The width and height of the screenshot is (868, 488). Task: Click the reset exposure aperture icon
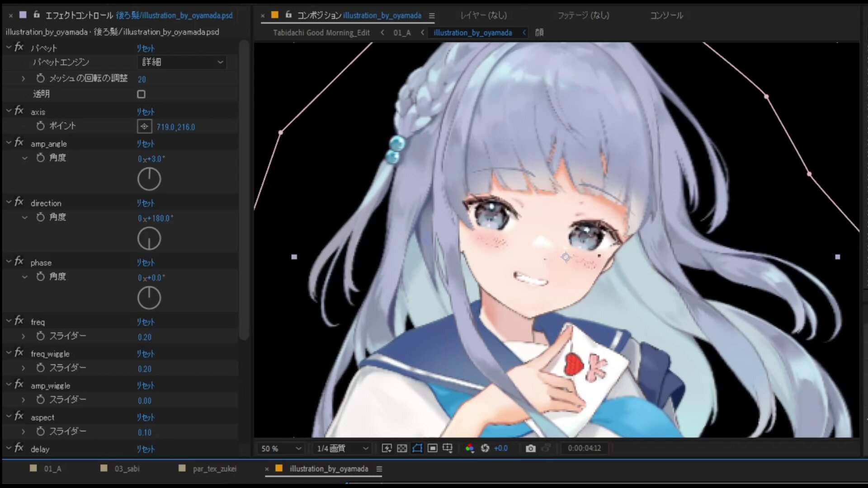pyautogui.click(x=485, y=448)
